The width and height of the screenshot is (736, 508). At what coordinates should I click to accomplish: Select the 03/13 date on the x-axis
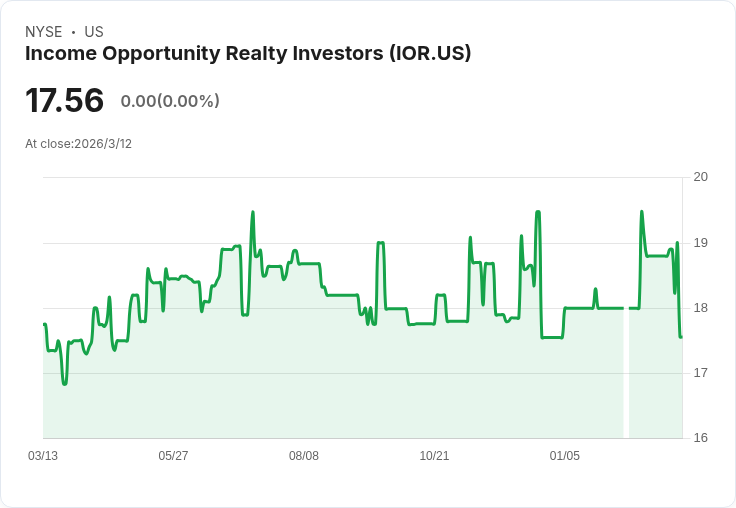(x=43, y=456)
